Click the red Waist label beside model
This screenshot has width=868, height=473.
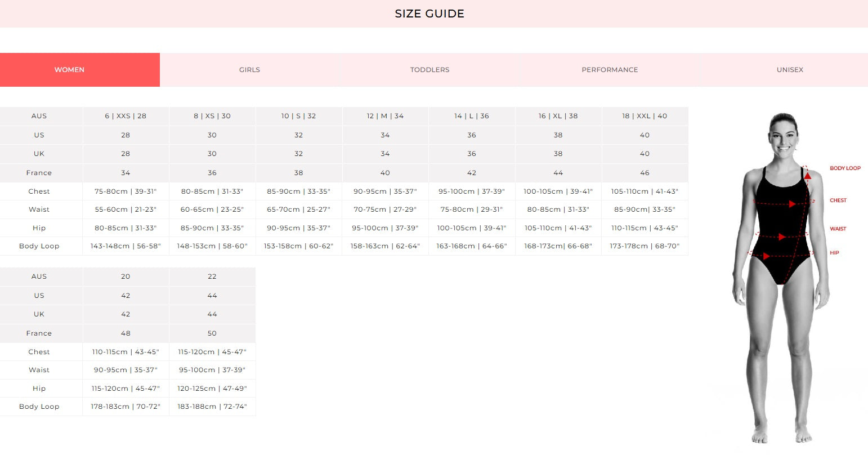coord(838,229)
